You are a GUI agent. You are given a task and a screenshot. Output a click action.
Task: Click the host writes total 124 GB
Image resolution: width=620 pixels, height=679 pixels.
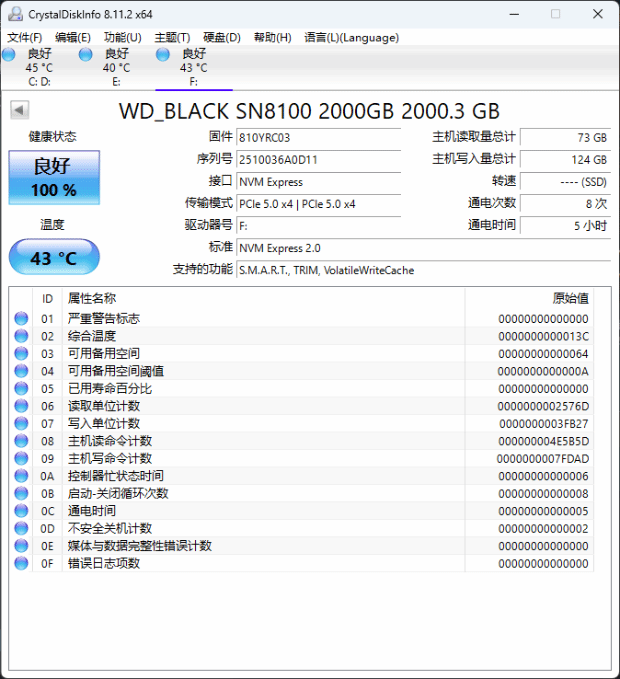[565, 159]
